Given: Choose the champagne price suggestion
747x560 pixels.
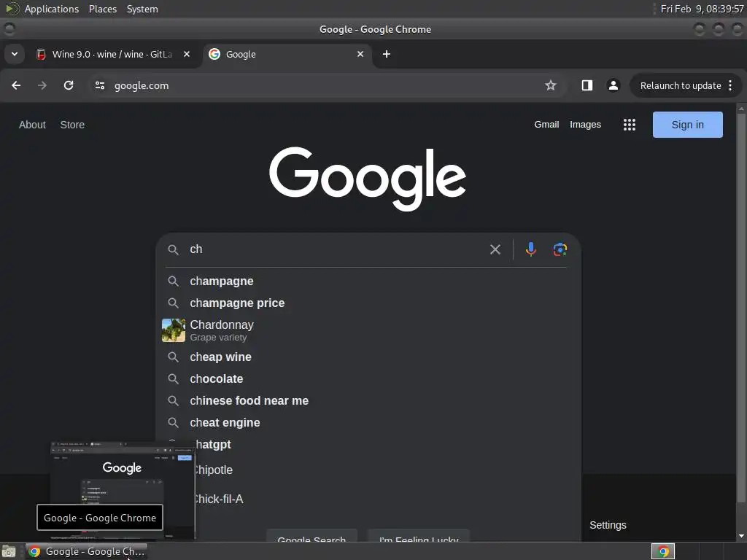Looking at the screenshot, I should click(367, 303).
